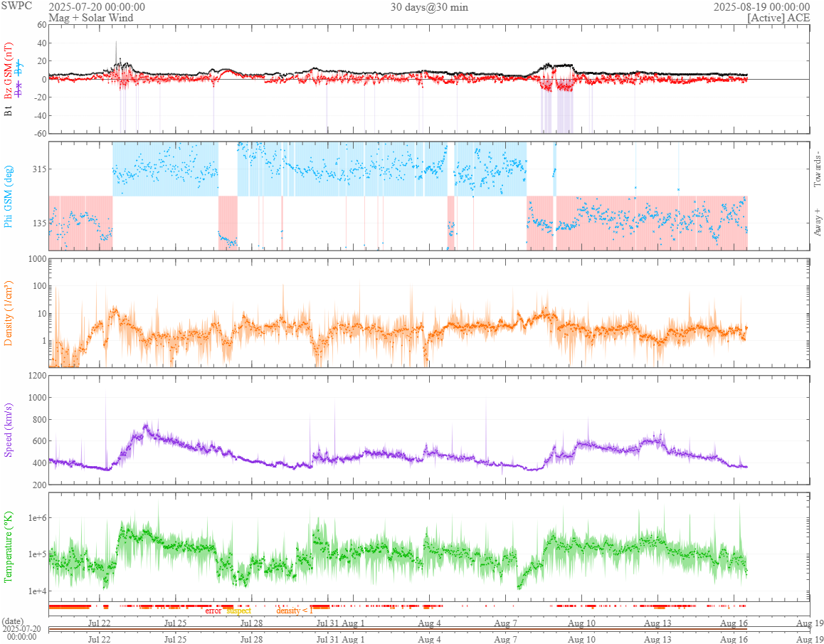824x644 pixels.
Task: Click the 100 tick on the Density axis
Action: coord(39,287)
